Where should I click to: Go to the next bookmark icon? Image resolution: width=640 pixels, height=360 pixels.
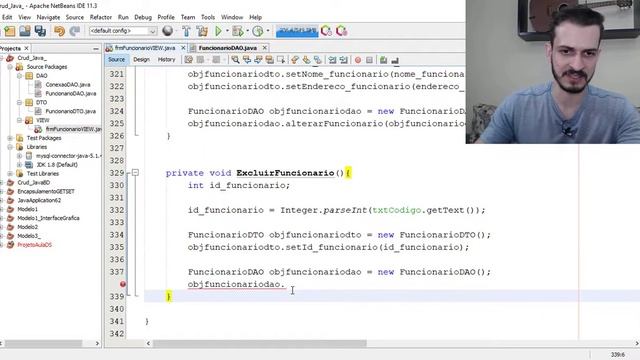pos(306,60)
